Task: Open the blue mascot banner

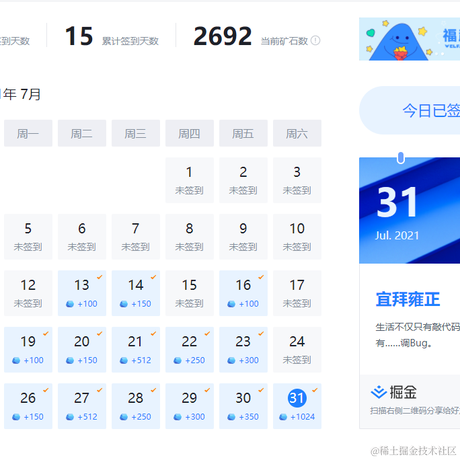Action: pyautogui.click(x=409, y=39)
